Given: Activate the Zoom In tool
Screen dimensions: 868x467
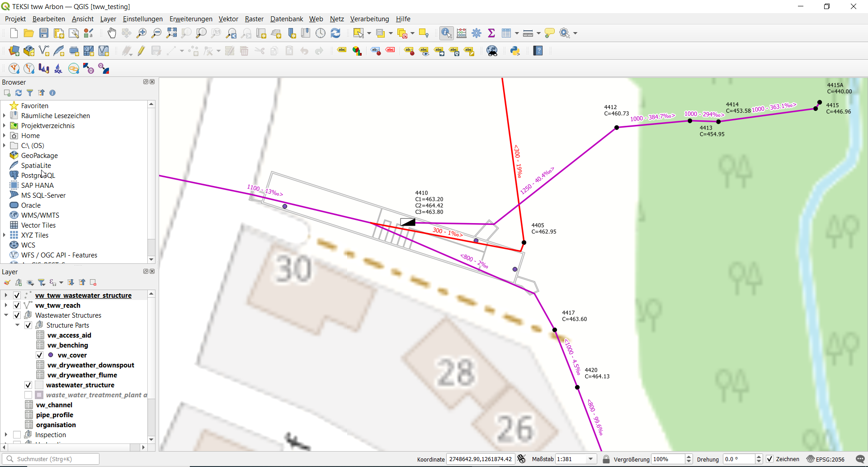Looking at the screenshot, I should point(142,33).
